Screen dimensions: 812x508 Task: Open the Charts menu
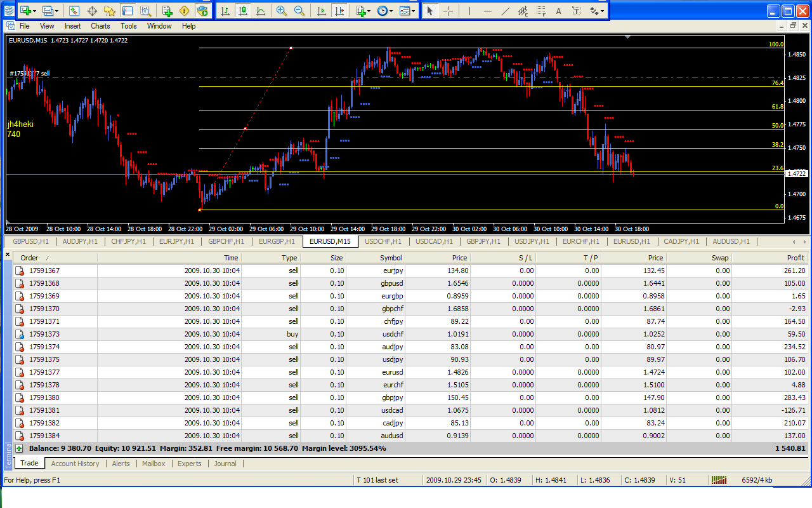click(x=100, y=26)
